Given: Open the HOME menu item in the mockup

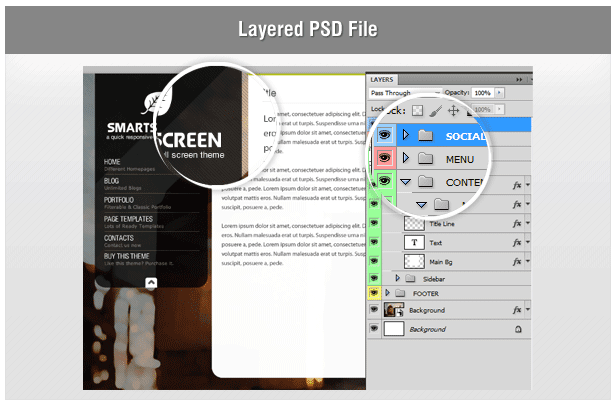Looking at the screenshot, I should click(112, 162).
